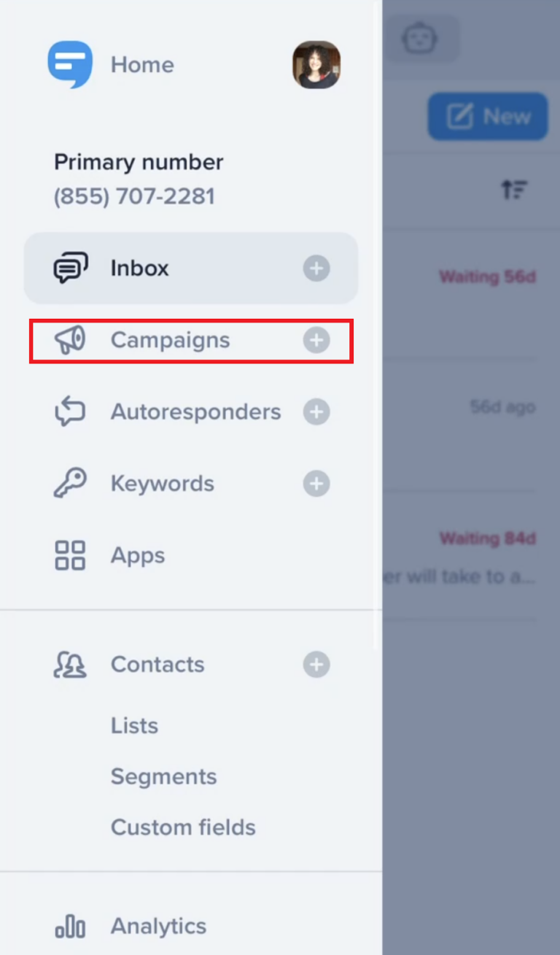Create a new Keyword with the plus button
The height and width of the screenshot is (955, 560).
(316, 483)
